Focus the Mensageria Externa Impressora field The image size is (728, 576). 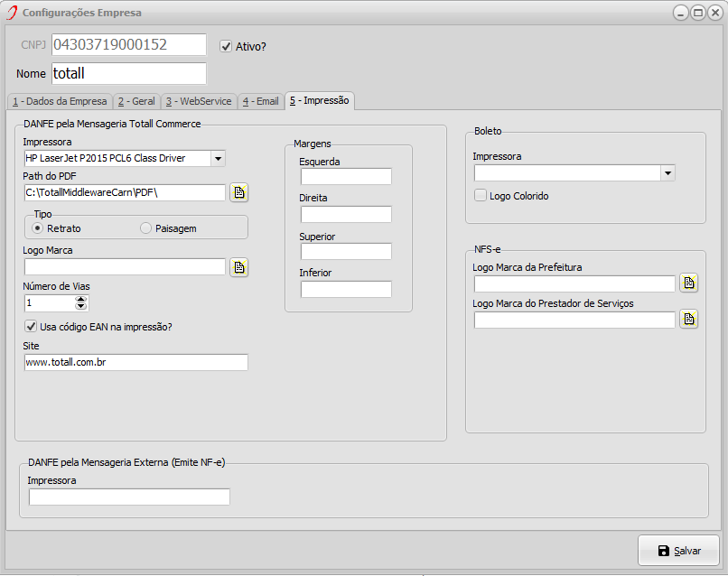coord(129,497)
